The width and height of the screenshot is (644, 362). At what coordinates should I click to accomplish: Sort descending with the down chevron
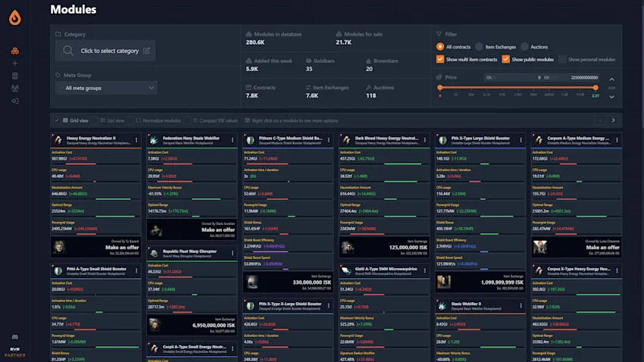(611, 97)
